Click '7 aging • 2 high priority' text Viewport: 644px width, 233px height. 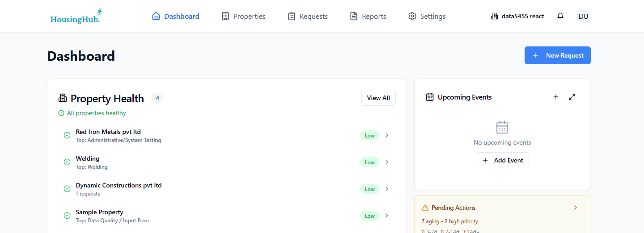pos(450,221)
